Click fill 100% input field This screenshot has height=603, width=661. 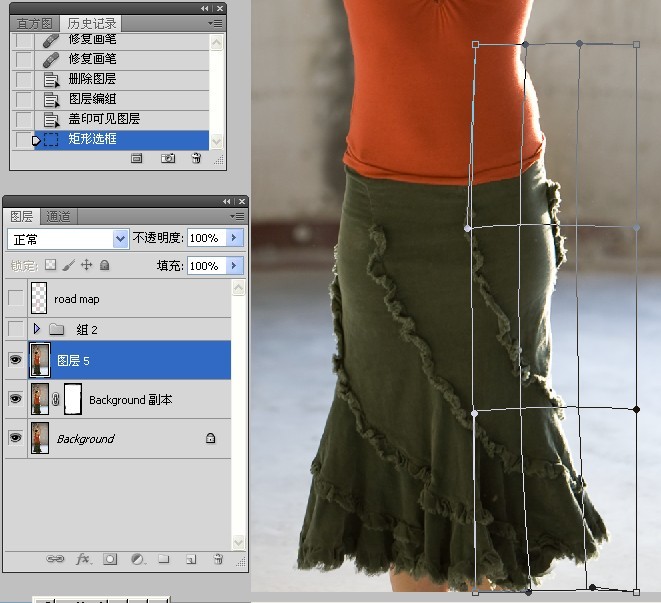(x=207, y=266)
